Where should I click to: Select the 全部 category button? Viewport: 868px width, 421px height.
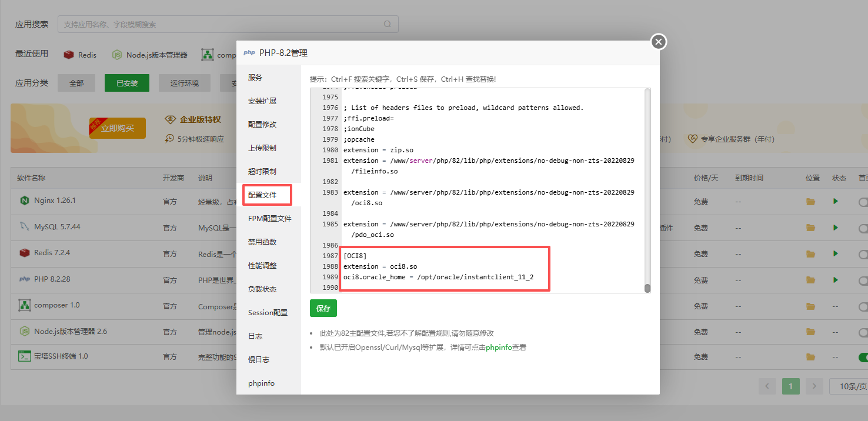click(x=76, y=83)
